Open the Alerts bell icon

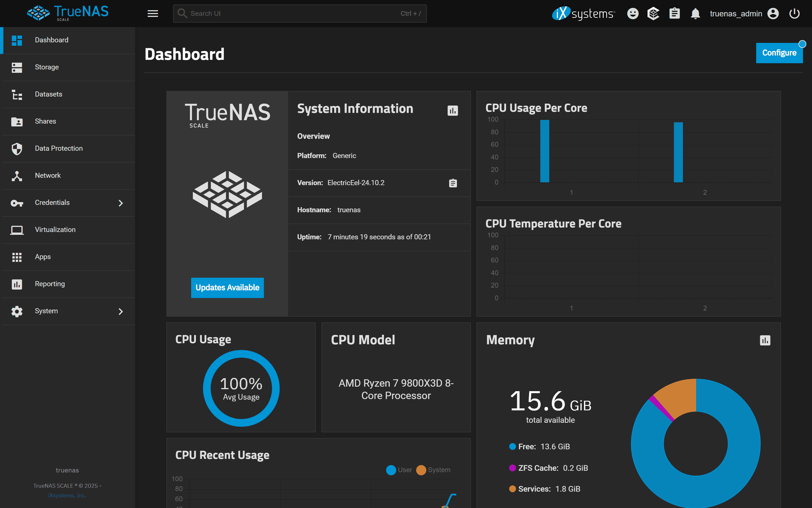tap(695, 14)
